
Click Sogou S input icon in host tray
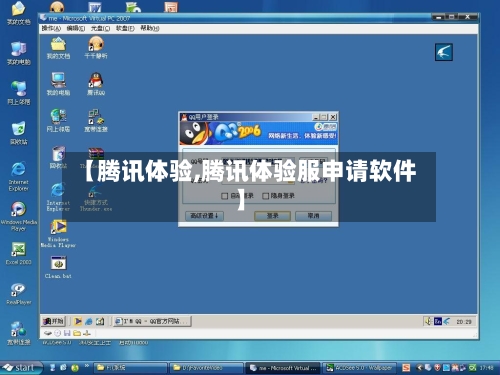click(406, 368)
